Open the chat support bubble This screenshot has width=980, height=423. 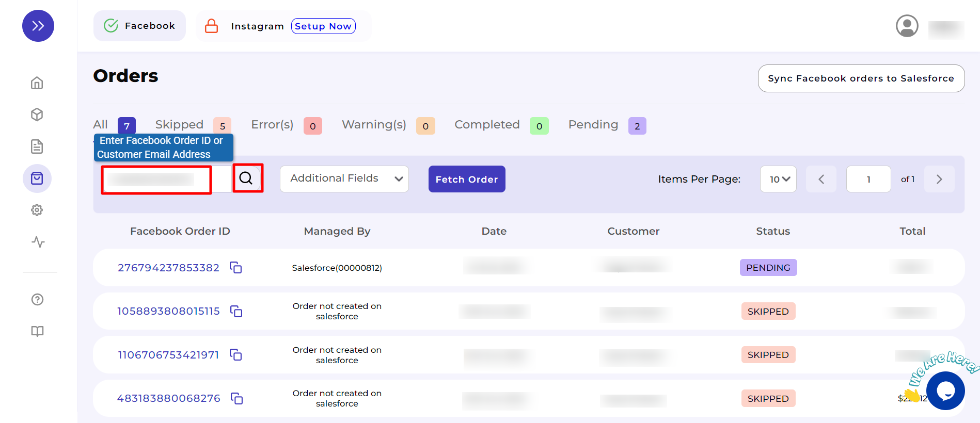(x=945, y=391)
